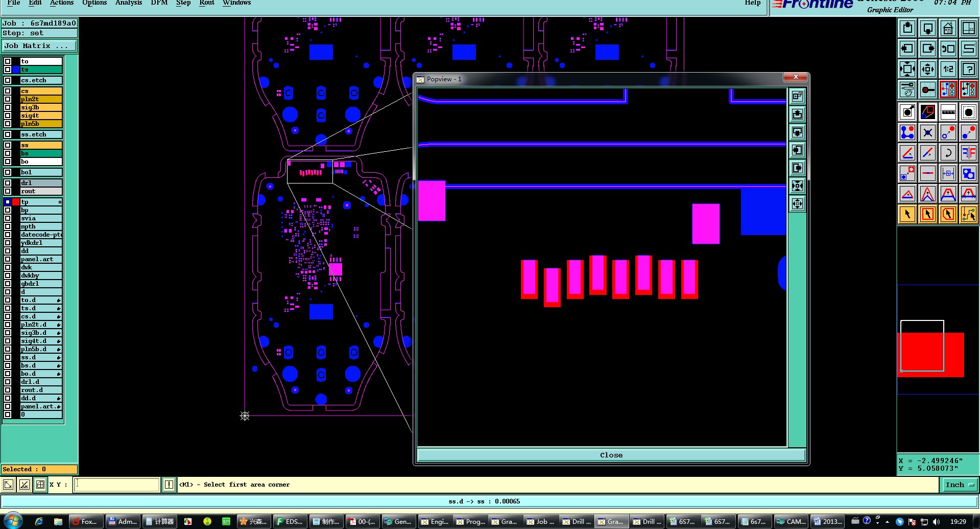The height and width of the screenshot is (529, 980).
Task: Open the Help menu button
Action: click(752, 3)
